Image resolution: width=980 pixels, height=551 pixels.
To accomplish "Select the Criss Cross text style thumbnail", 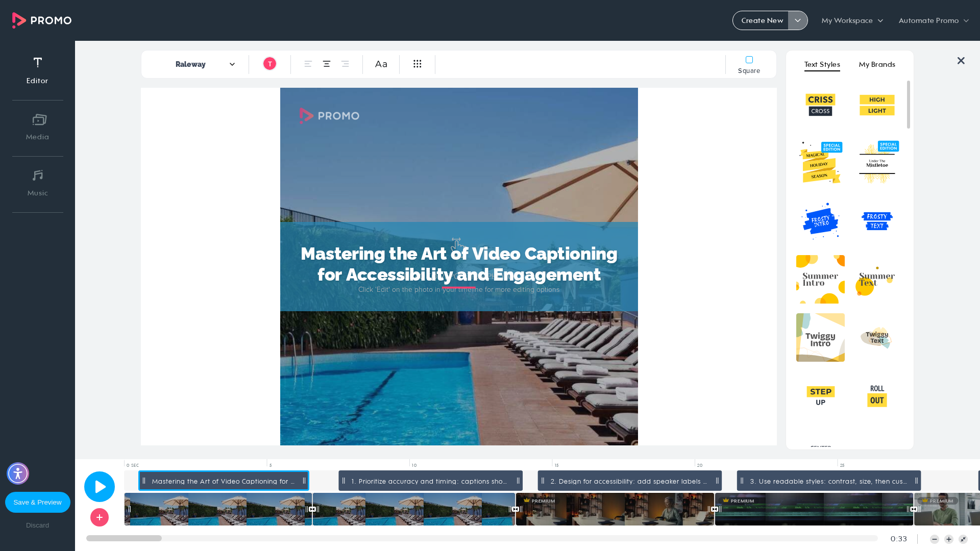I will [x=820, y=105].
